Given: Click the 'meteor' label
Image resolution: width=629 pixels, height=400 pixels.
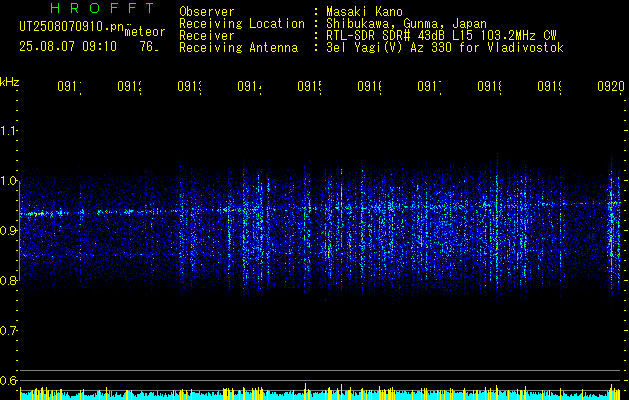Looking at the screenshot, I should click(145, 32).
